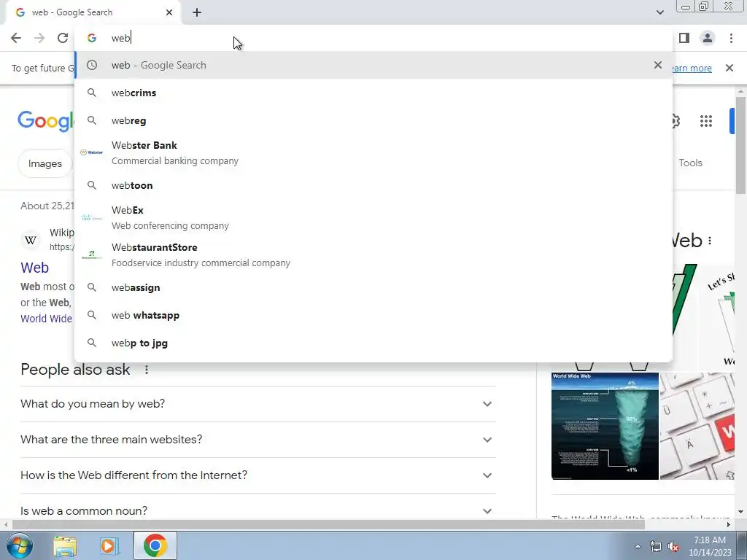Open the Google apps grid
747x560 pixels.
[706, 121]
